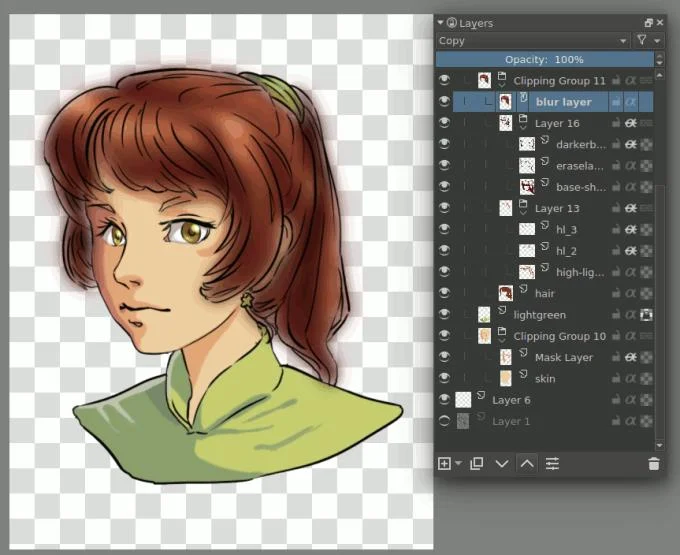Click the Opacity slider bar

544,60
